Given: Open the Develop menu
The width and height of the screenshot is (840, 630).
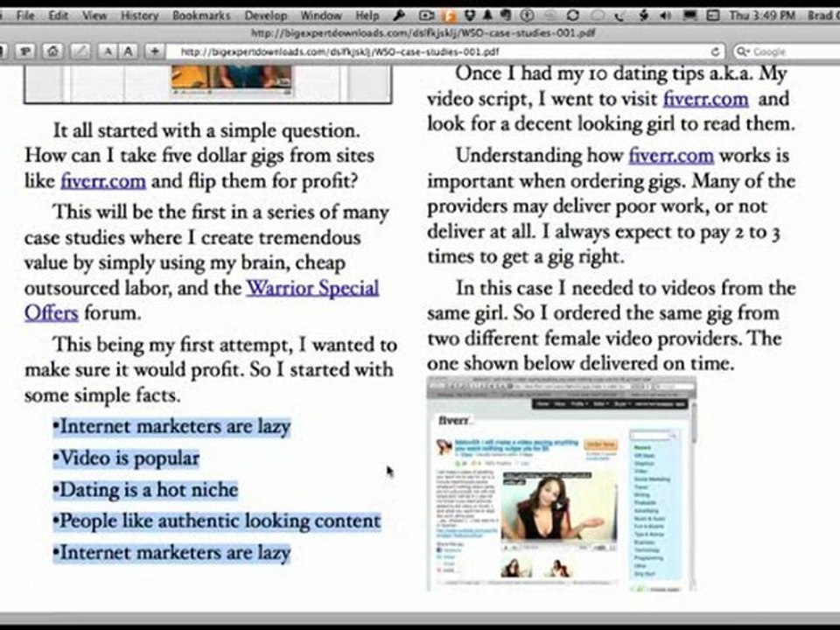Looking at the screenshot, I should (x=266, y=16).
